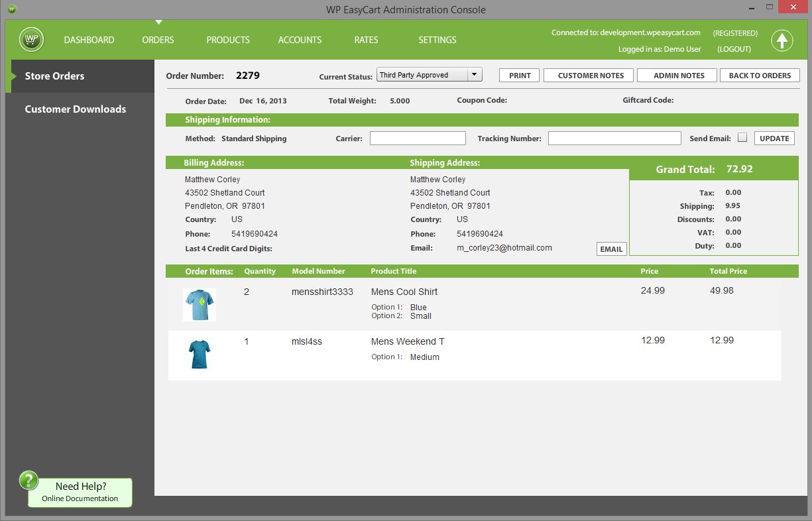The height and width of the screenshot is (521, 812).
Task: Click the app icon in title bar
Action: 13,9
